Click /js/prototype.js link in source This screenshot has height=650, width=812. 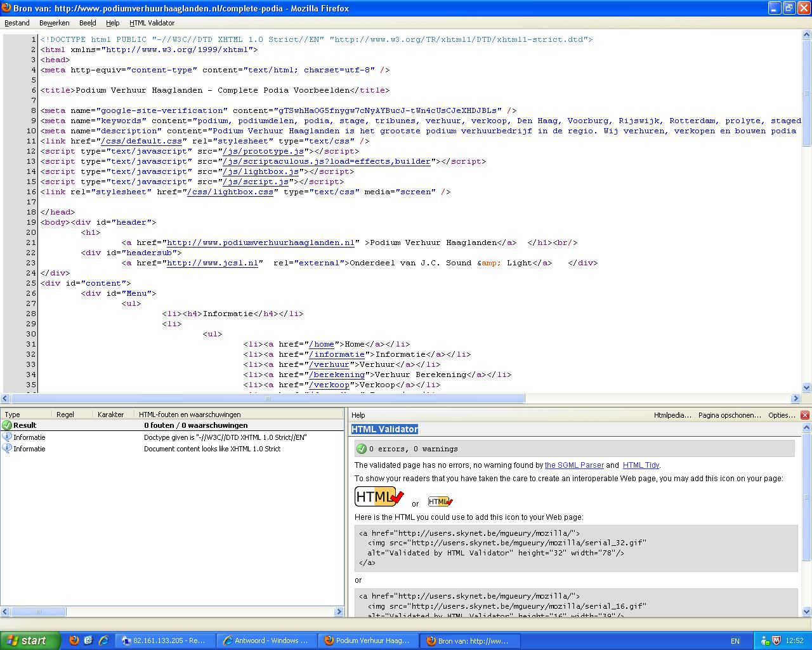263,151
